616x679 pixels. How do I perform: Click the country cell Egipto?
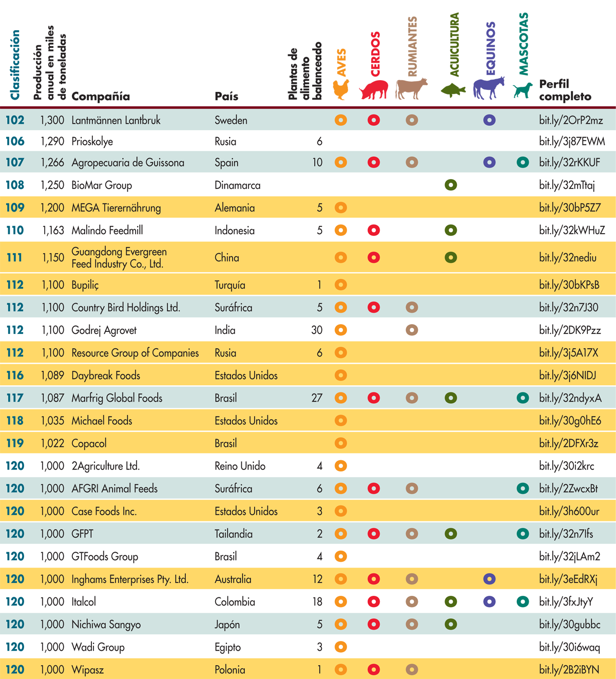click(228, 647)
